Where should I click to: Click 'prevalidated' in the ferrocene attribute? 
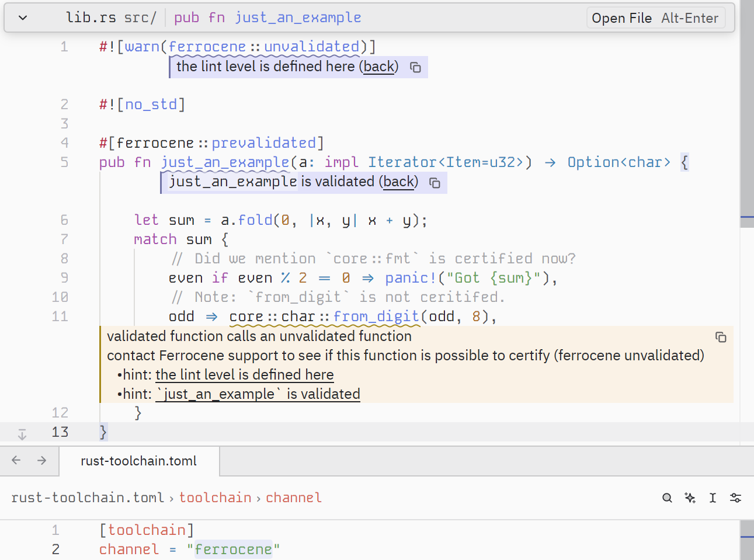pos(264,143)
